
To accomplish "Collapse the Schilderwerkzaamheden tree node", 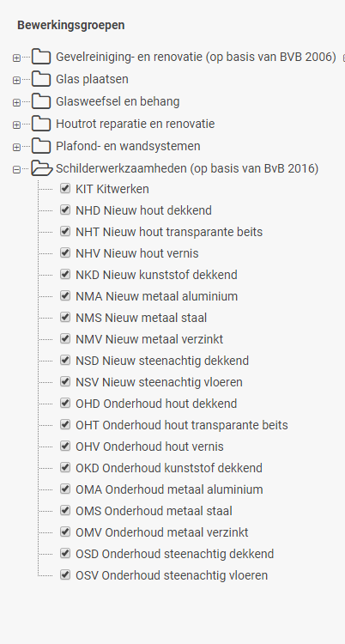I will point(16,170).
